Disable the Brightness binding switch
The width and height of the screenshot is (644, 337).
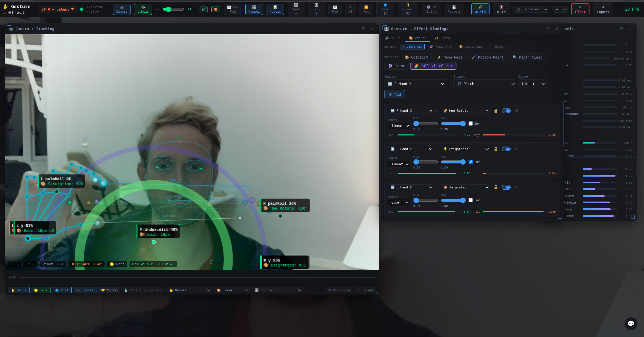506,149
